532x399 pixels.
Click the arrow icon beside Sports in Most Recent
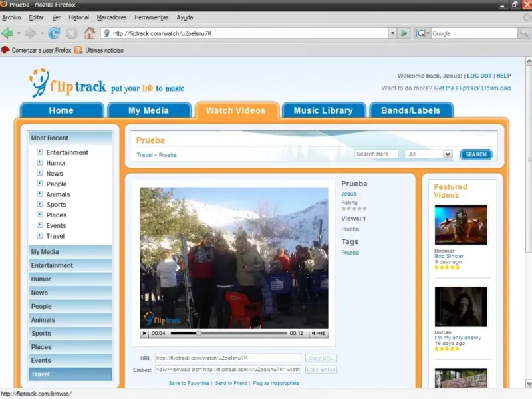(40, 205)
